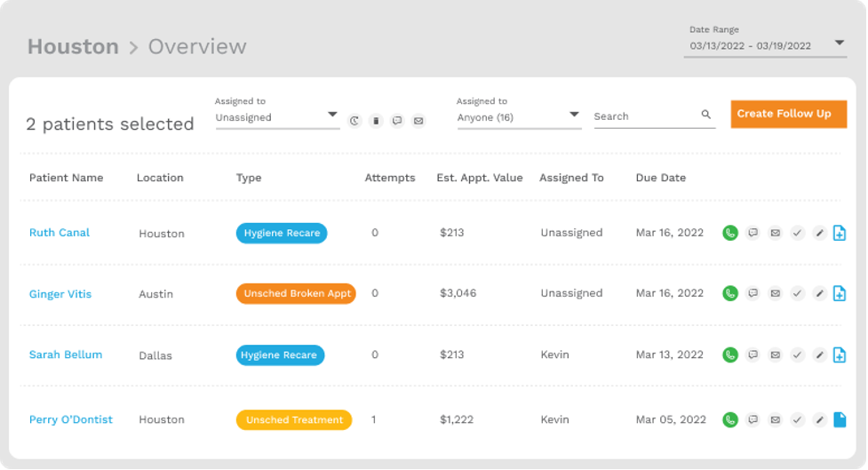Viewport: 868px width, 470px height.
Task: Expand the Assigned to Unassigned dropdown
Action: [x=332, y=116]
